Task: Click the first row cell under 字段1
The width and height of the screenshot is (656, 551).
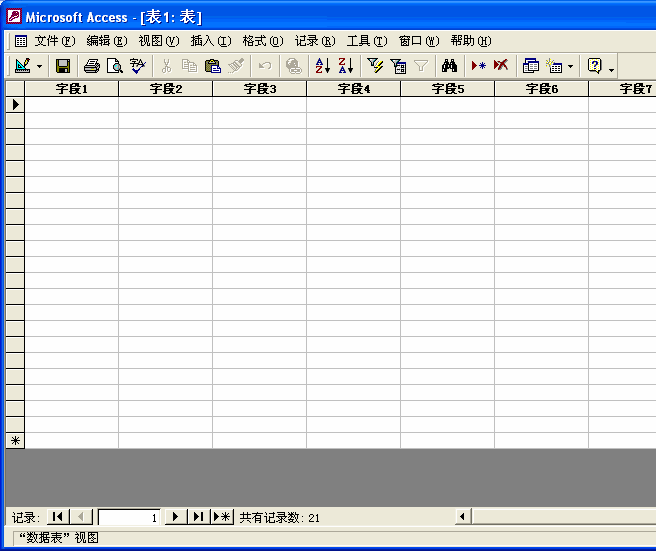Action: (72, 105)
